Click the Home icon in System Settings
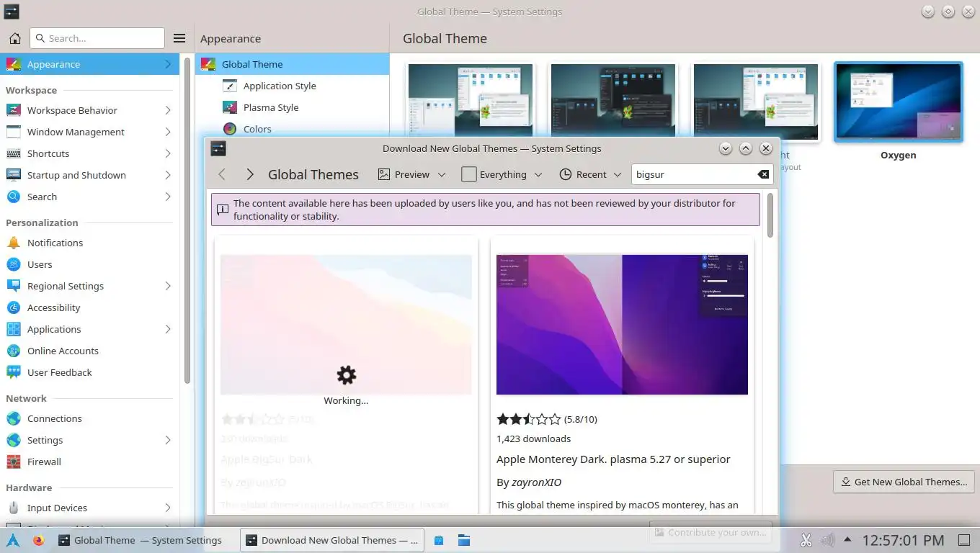 pos(14,38)
